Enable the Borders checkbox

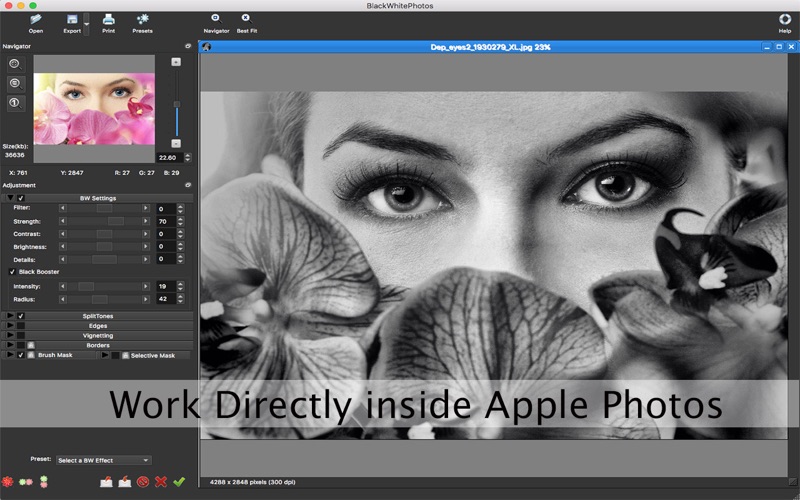click(x=21, y=345)
